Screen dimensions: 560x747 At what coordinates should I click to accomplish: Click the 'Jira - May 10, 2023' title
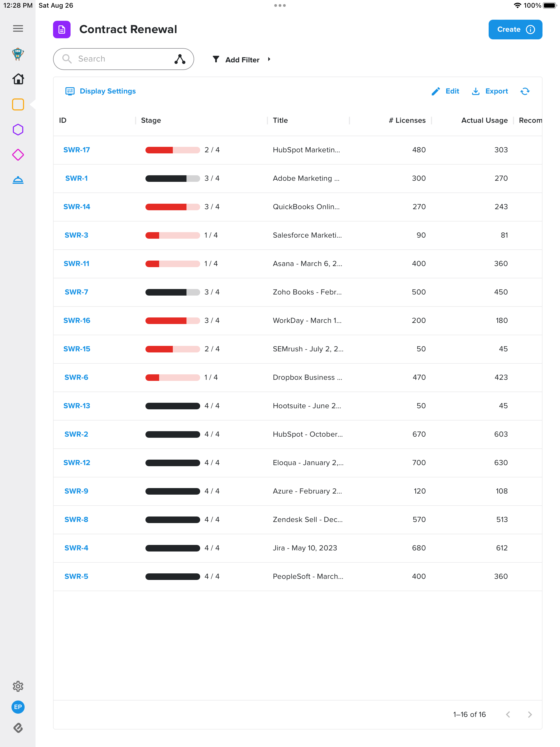(305, 548)
